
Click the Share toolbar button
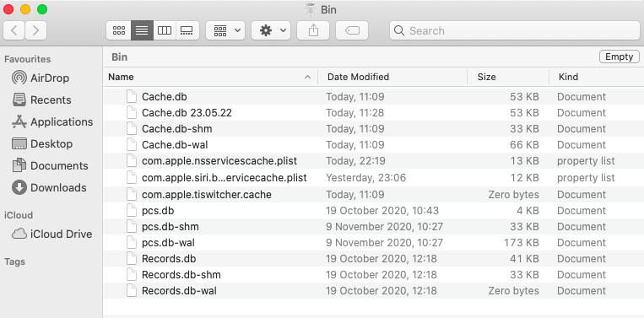313,30
